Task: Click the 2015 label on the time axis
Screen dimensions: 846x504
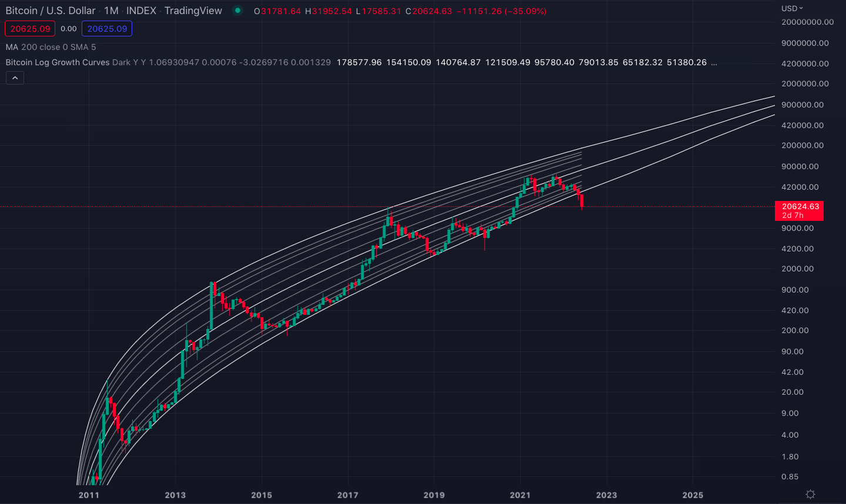Action: tap(261, 495)
